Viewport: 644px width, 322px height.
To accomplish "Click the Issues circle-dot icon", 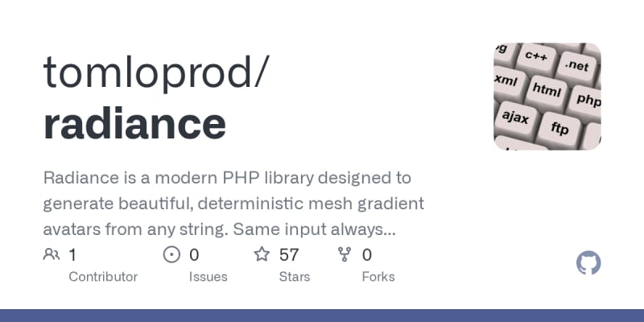I will pyautogui.click(x=171, y=255).
